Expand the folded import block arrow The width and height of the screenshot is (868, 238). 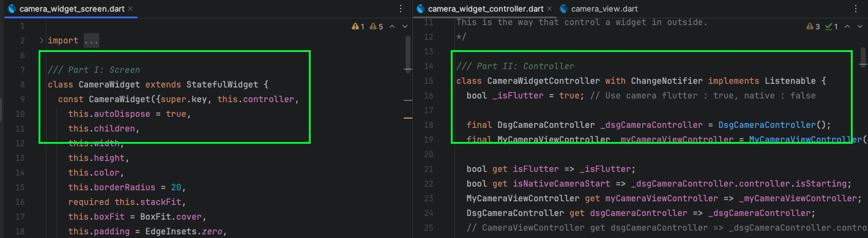42,40
